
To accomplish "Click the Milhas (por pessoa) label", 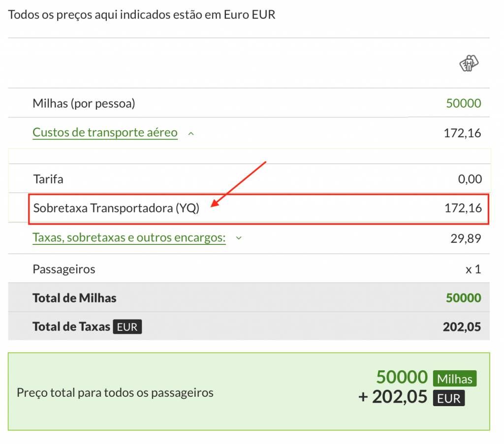I will [84, 103].
